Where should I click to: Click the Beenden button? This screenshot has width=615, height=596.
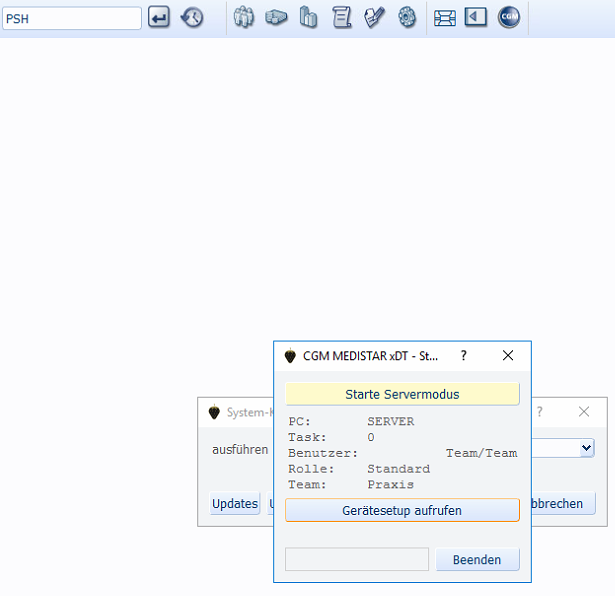477,560
